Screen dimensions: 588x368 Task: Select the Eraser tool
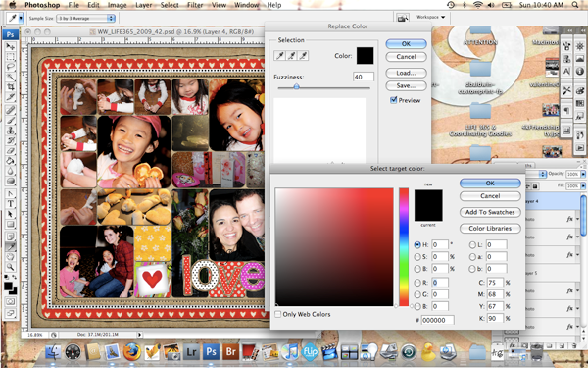click(x=10, y=151)
